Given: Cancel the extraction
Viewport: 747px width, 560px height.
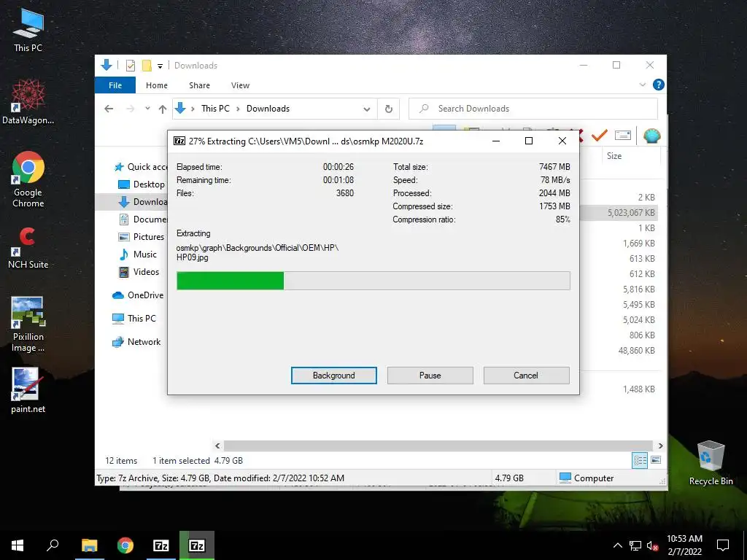Looking at the screenshot, I should [x=527, y=376].
